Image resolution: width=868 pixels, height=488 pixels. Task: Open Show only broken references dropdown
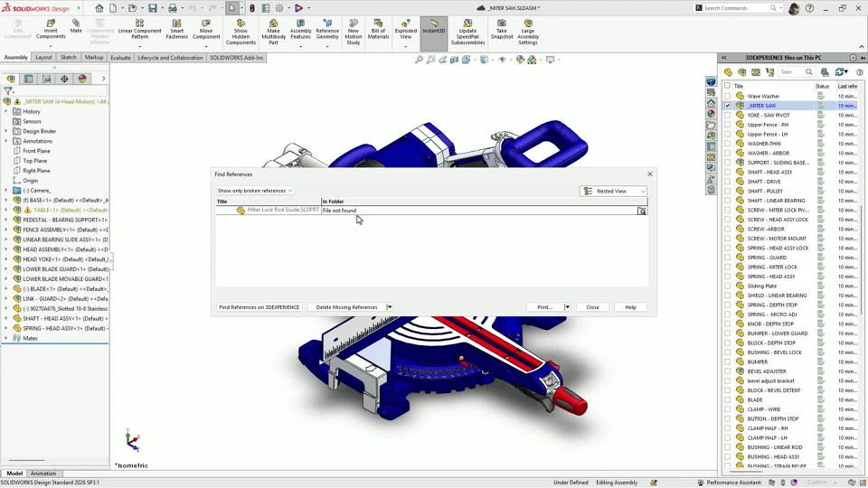(x=255, y=191)
